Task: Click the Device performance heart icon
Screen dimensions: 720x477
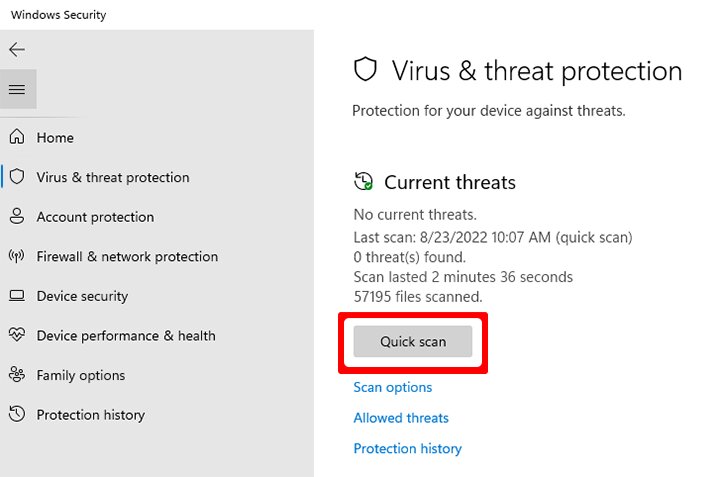Action: [x=17, y=336]
